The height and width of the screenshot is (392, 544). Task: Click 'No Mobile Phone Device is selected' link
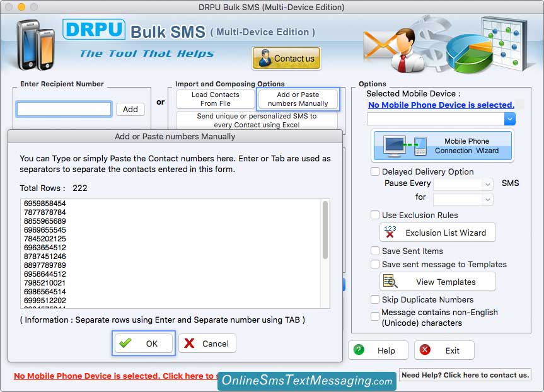point(441,105)
